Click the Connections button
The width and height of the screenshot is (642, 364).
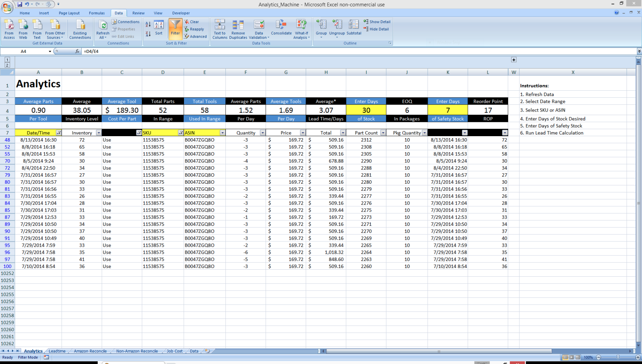click(x=125, y=22)
